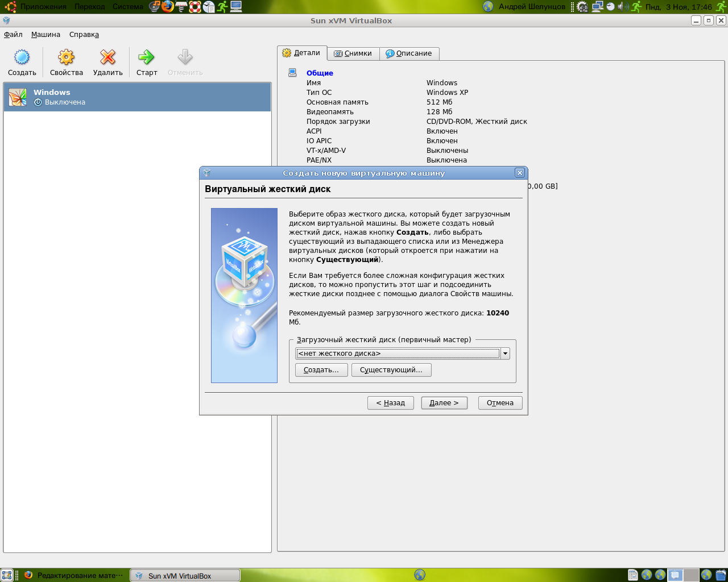
Task: Go back with the < Назад button
Action: 391,403
